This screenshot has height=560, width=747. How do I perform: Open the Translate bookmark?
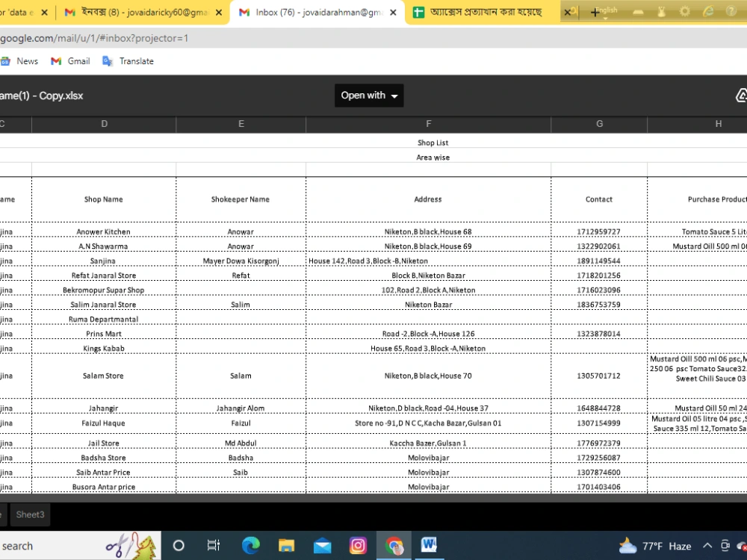(x=128, y=61)
